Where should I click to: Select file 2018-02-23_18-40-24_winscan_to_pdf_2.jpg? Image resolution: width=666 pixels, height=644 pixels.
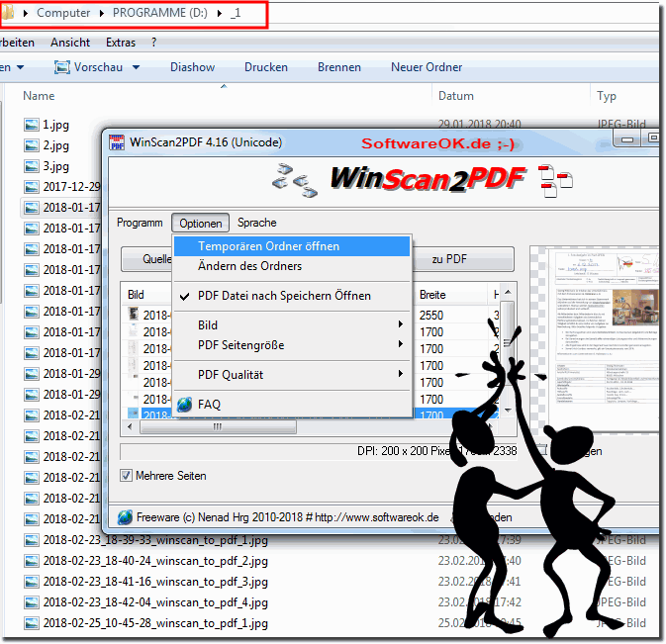point(155,561)
